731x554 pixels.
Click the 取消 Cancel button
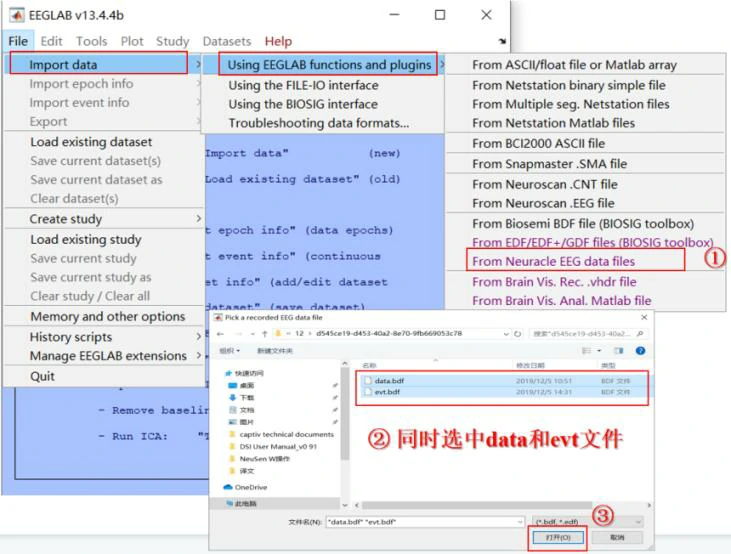[616, 538]
